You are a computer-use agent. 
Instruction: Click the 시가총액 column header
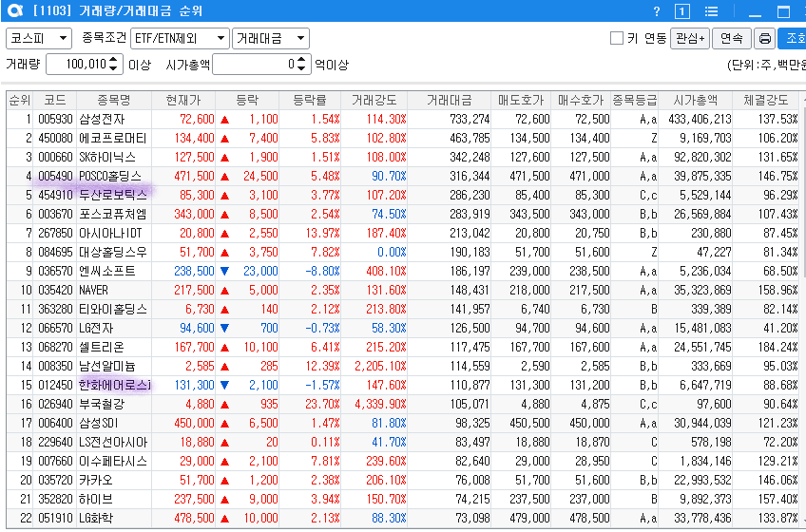(x=696, y=101)
